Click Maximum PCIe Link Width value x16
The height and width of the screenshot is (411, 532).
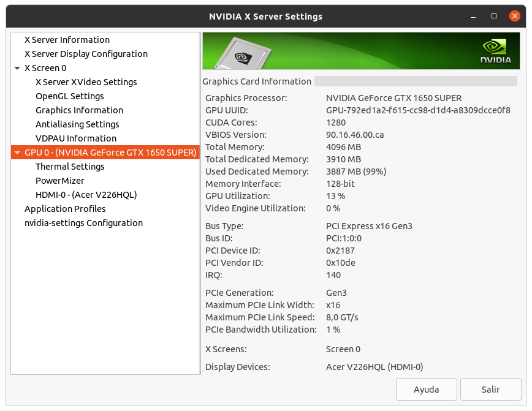coord(333,305)
